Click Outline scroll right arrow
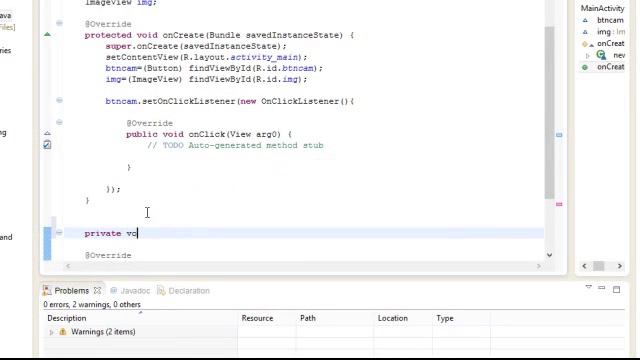Screen dimensions: 640x360 [x=620, y=266]
